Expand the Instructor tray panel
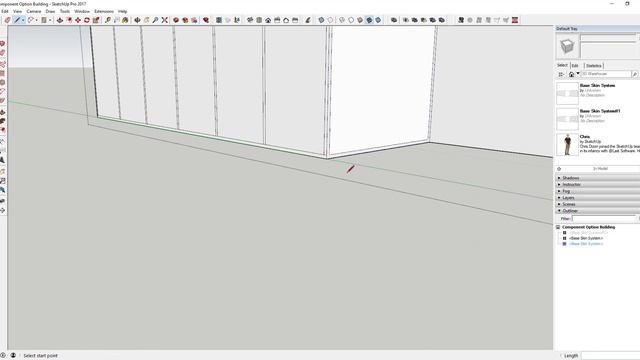Screen dimensions: 640x360 pyautogui.click(x=598, y=184)
